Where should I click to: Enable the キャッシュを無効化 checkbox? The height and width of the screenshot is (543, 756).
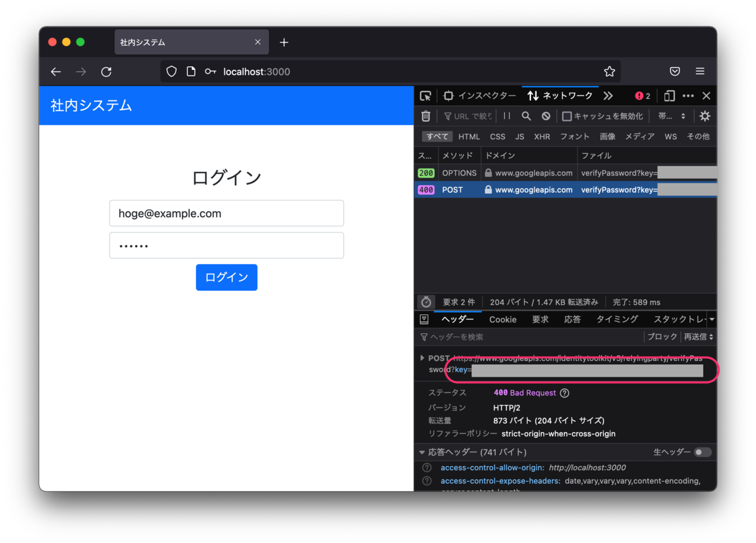pyautogui.click(x=567, y=116)
